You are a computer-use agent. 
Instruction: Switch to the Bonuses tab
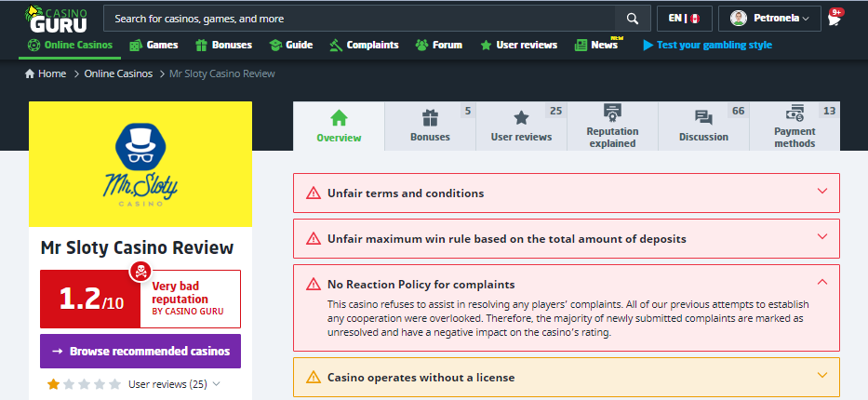tap(430, 127)
